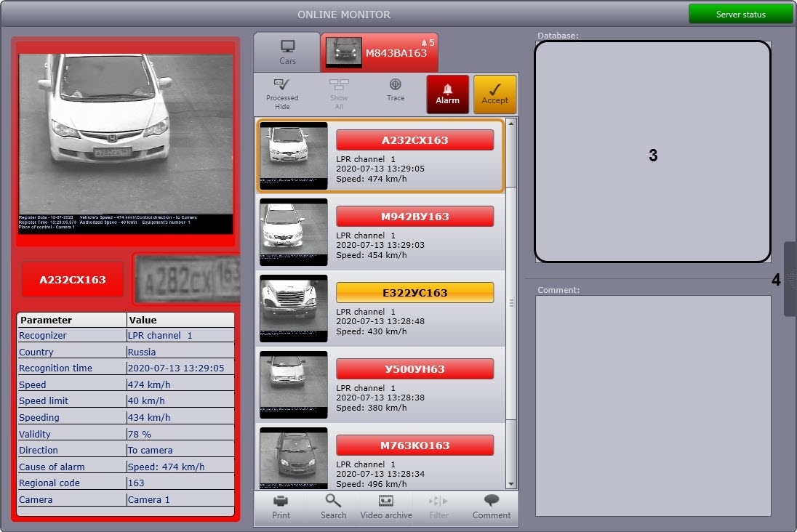Click the resize grip beside results scrollbar
Viewport: 797px width, 532px height.
coord(511,303)
